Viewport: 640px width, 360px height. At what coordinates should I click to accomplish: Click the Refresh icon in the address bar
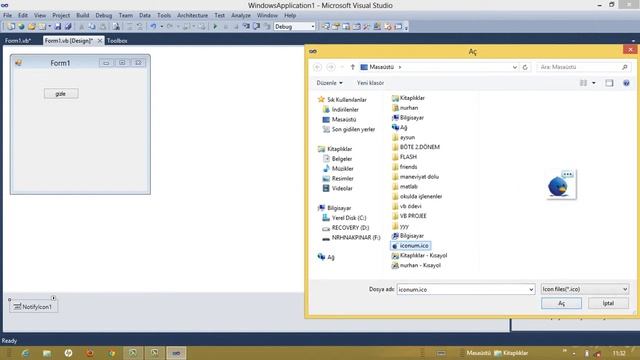[x=525, y=67]
